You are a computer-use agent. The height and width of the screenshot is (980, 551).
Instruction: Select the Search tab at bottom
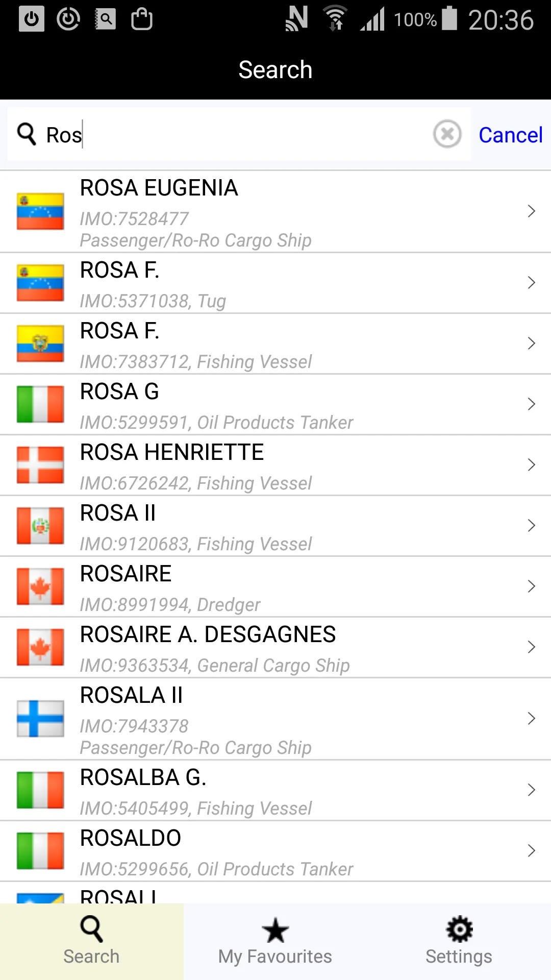pos(92,942)
